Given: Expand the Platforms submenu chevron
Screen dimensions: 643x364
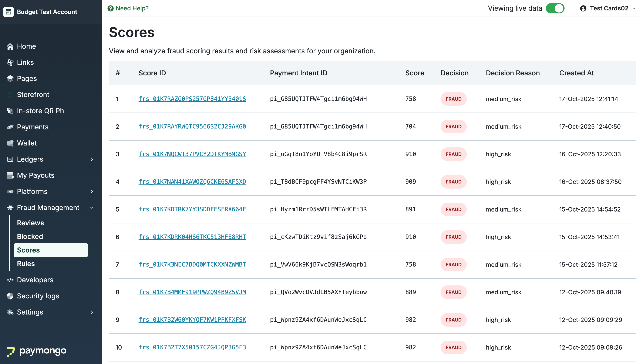Looking at the screenshot, I should pyautogui.click(x=92, y=192).
